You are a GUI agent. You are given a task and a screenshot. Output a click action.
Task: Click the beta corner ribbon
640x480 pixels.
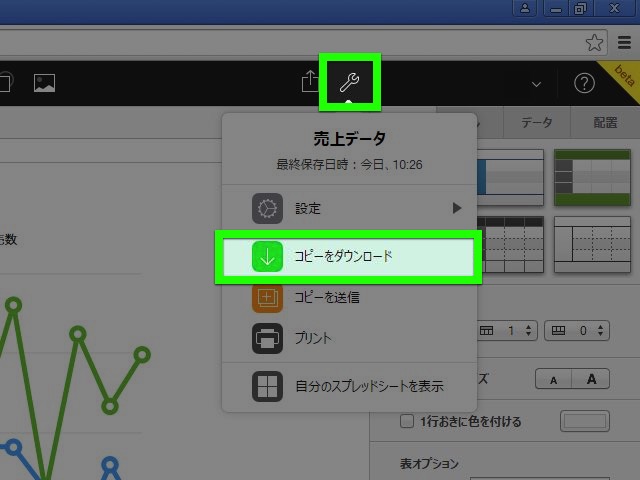[624, 77]
